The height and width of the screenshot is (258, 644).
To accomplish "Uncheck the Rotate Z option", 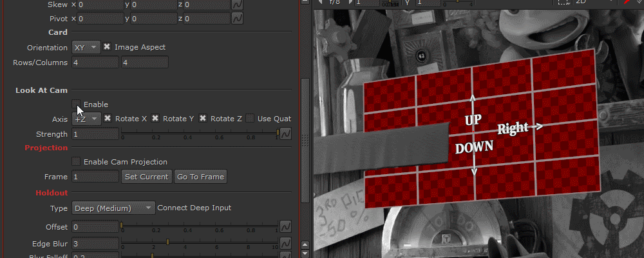I will [202, 119].
